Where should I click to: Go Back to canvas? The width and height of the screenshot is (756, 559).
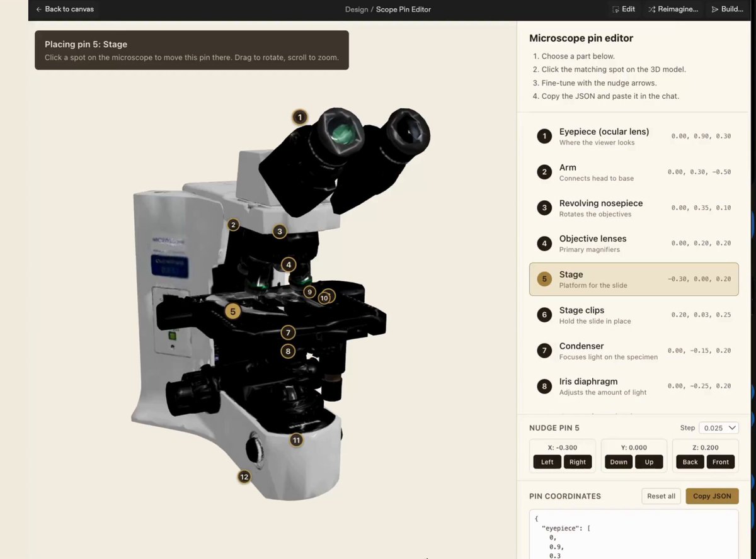coord(65,9)
